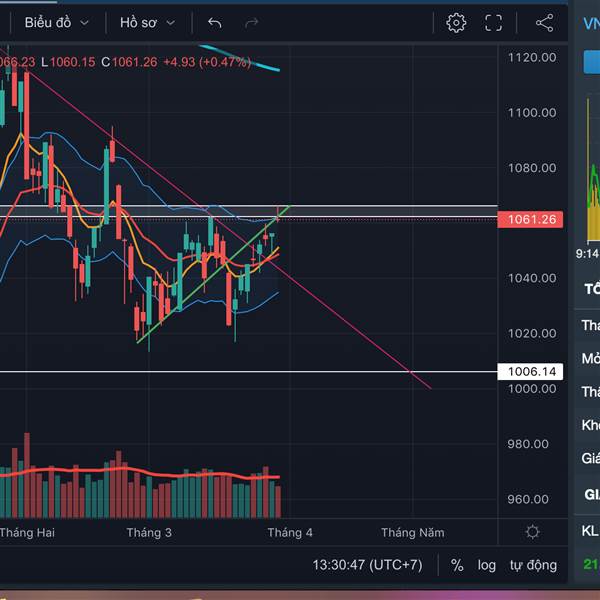Image resolution: width=600 pixels, height=600 pixels.
Task: Click the Tháng 3 time axis label
Action: pyautogui.click(x=149, y=532)
